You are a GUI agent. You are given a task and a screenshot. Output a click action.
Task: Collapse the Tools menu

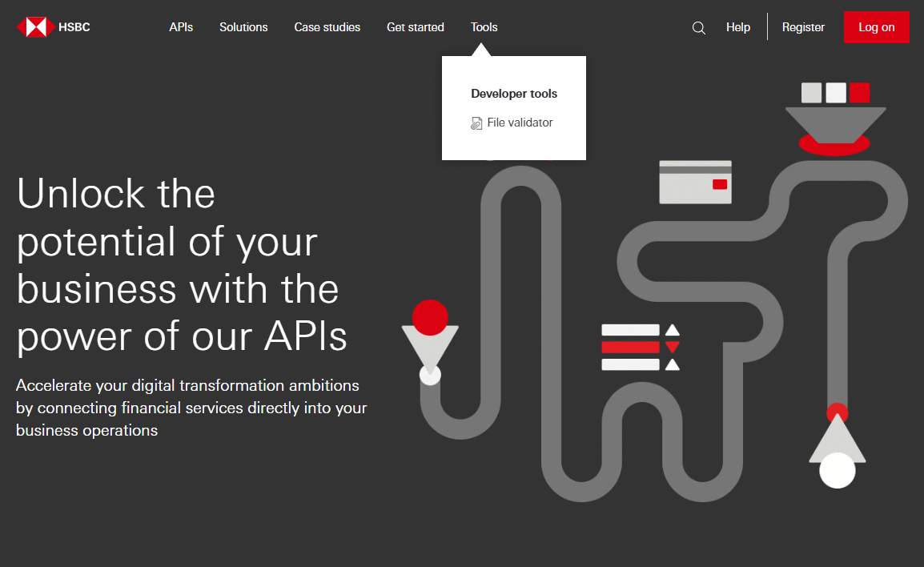click(484, 27)
